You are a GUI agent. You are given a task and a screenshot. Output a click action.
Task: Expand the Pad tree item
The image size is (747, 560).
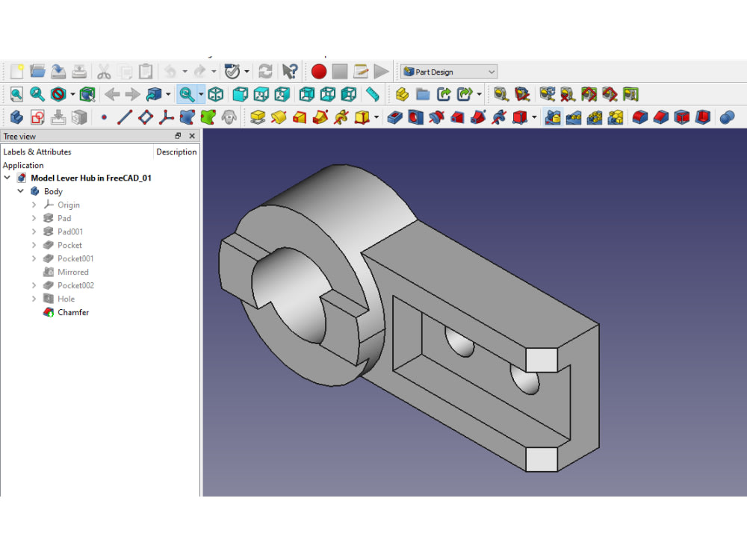(33, 218)
